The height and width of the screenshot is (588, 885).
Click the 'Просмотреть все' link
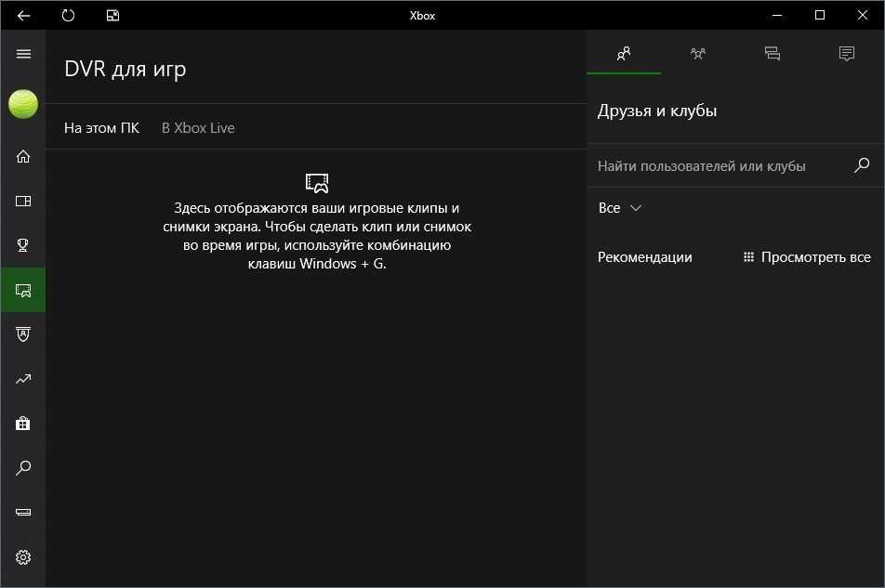pyautogui.click(x=807, y=257)
